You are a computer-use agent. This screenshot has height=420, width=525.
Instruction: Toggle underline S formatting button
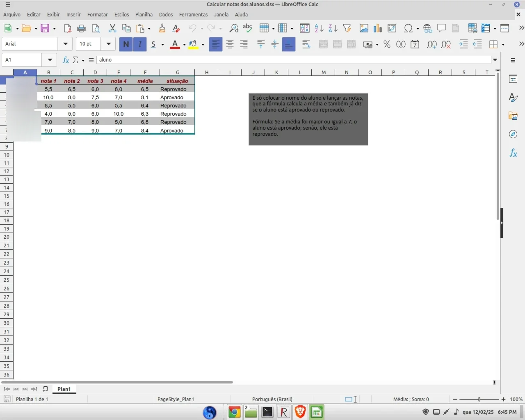click(153, 44)
